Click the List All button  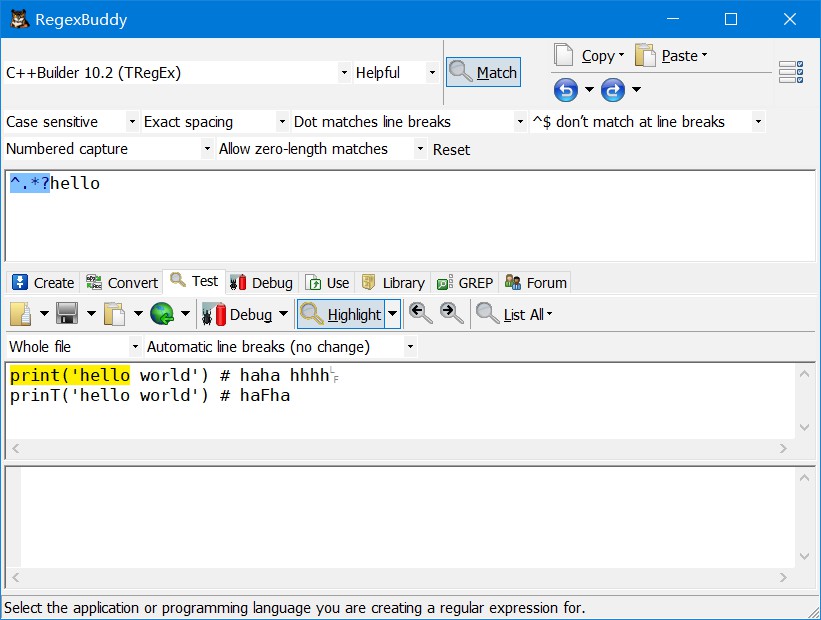click(514, 314)
